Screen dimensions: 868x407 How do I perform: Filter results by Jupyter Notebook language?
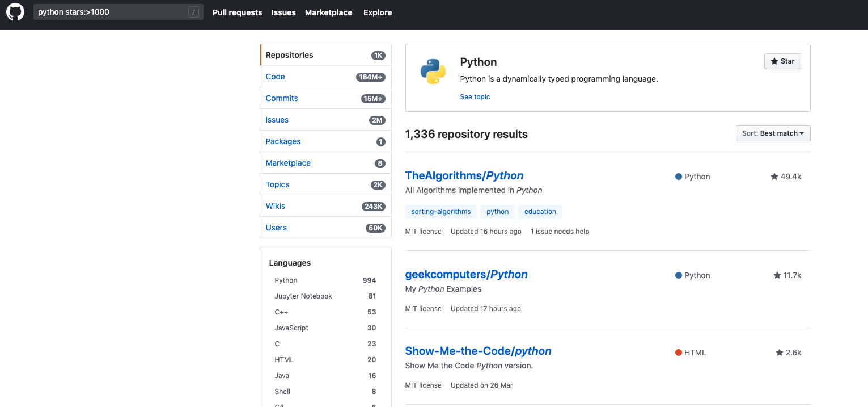pos(303,296)
